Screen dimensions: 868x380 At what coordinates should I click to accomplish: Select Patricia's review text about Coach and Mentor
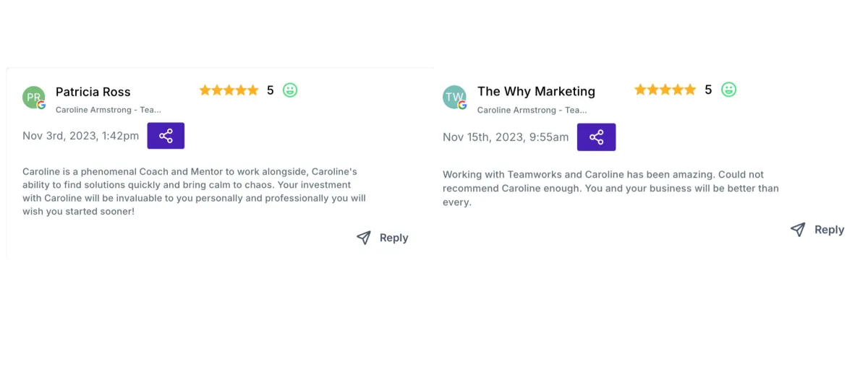tap(194, 191)
